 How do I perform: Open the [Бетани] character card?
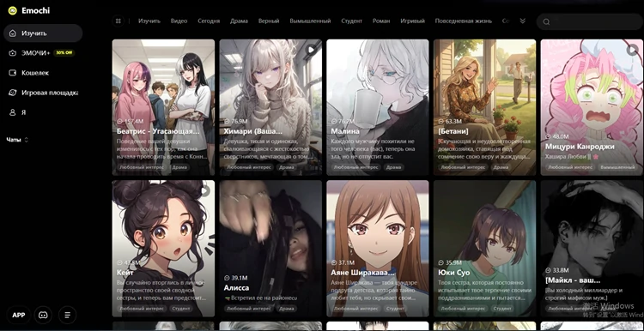click(x=484, y=107)
